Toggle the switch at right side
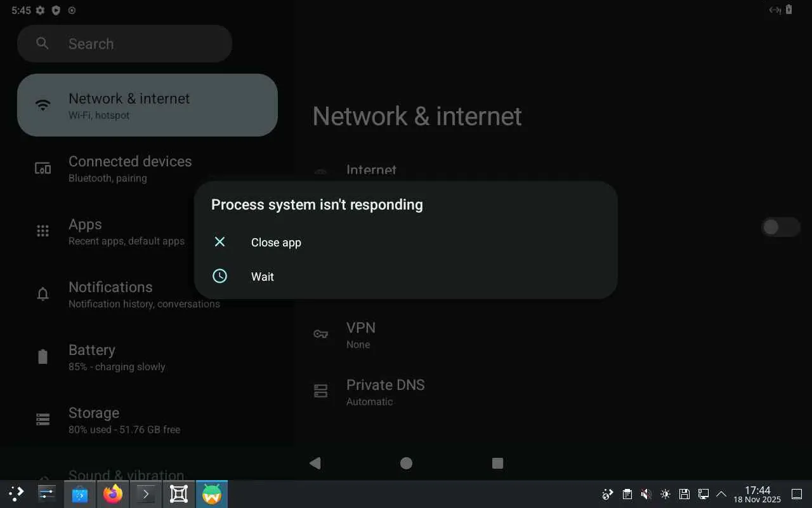This screenshot has height=508, width=812. (x=780, y=227)
